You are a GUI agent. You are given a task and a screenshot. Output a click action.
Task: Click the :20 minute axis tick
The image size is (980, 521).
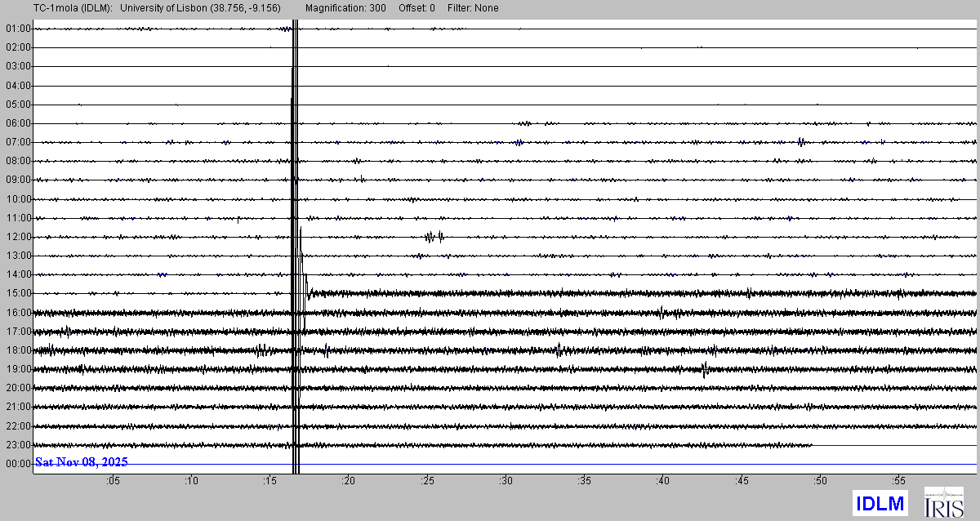pyautogui.click(x=348, y=481)
